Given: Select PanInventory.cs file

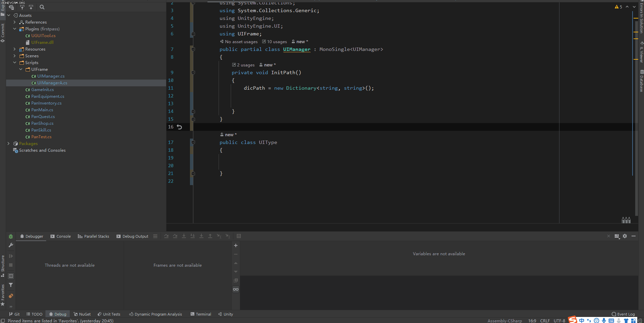Looking at the screenshot, I should click(46, 103).
